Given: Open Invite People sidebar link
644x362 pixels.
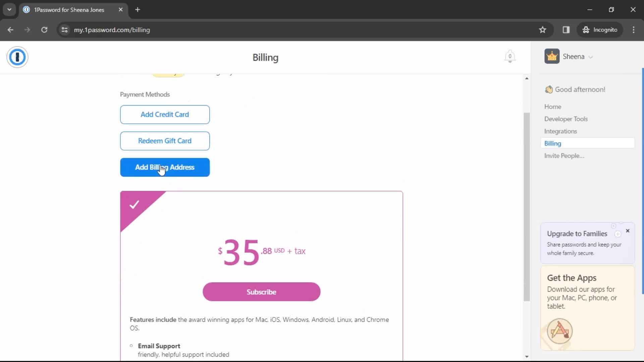Looking at the screenshot, I should [564, 156].
